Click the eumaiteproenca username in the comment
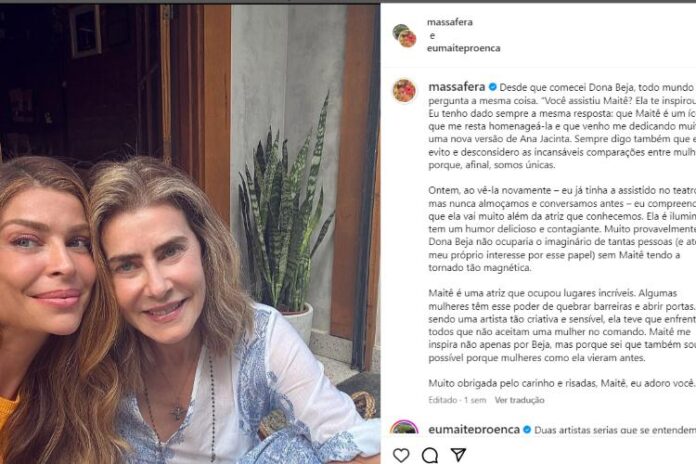 pyautogui.click(x=473, y=430)
